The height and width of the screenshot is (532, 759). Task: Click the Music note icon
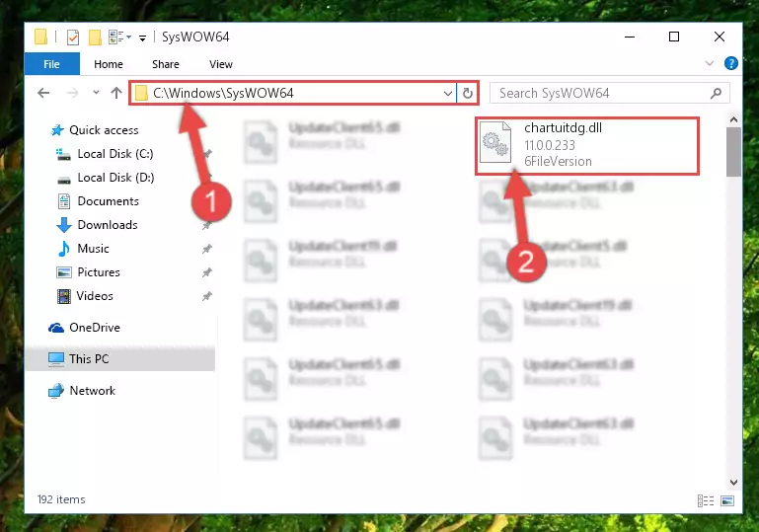click(64, 249)
